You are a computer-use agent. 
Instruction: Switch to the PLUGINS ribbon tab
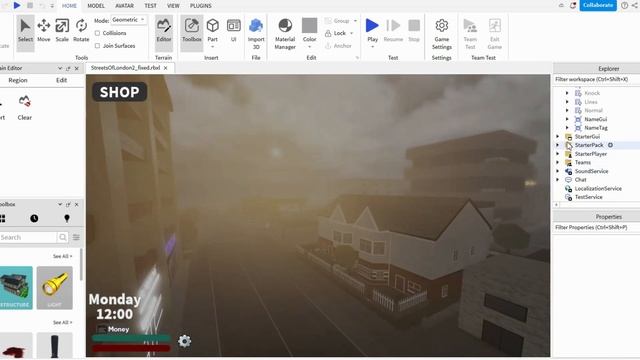pyautogui.click(x=200, y=6)
